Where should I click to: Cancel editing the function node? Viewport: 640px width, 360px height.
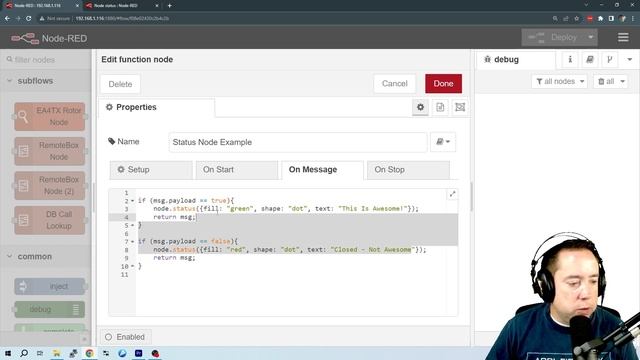click(x=394, y=84)
